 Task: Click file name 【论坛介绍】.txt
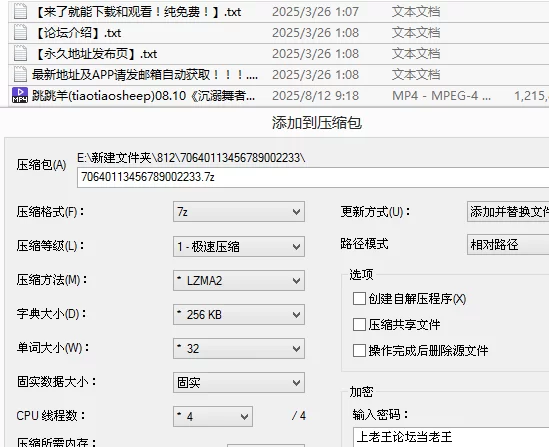click(x=77, y=33)
